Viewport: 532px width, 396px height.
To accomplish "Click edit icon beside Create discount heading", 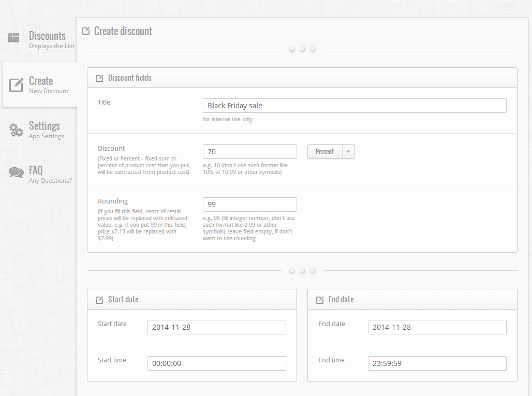I will (x=86, y=31).
